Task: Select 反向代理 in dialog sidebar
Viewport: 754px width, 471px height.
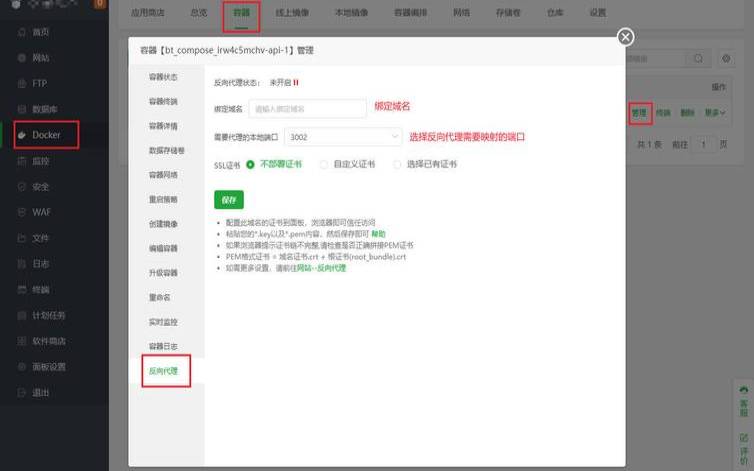Action: point(162,371)
